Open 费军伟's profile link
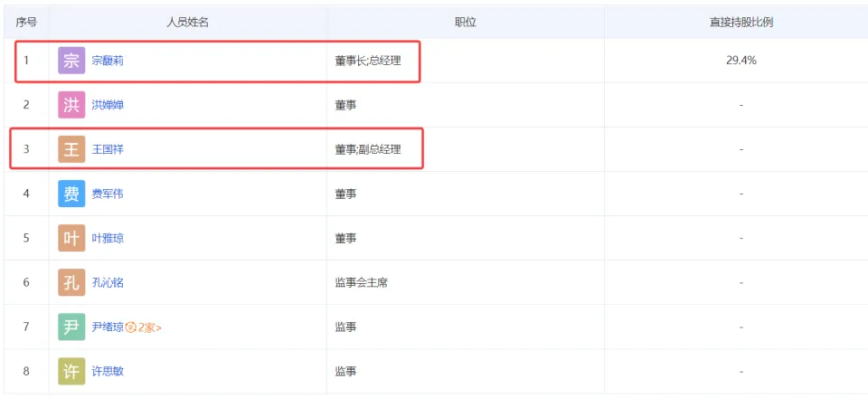This screenshot has height=398, width=868. click(108, 194)
